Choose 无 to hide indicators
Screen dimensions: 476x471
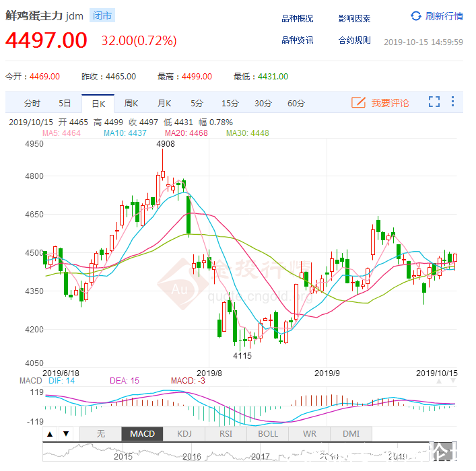click(100, 434)
